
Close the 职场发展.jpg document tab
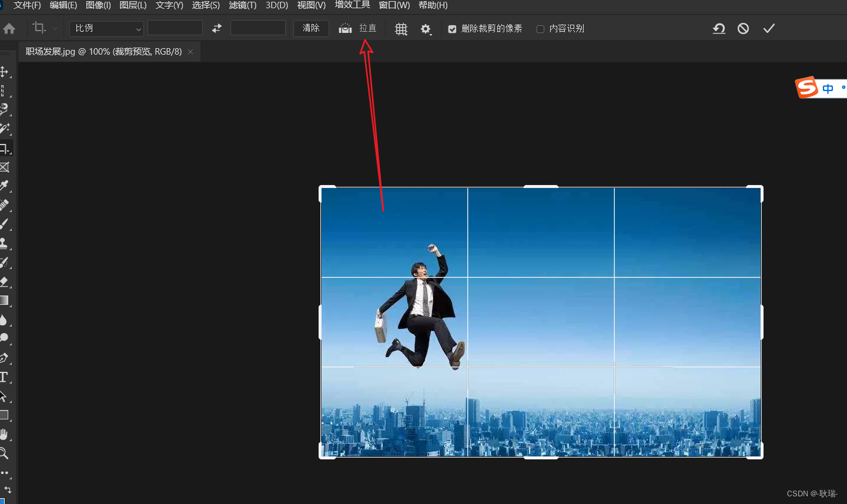(190, 52)
